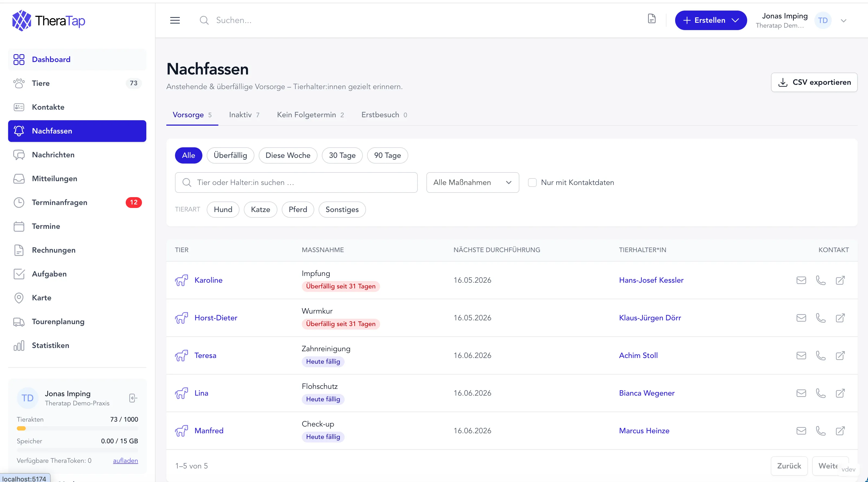Call Klaus-Jürgen Dörr via phone icon
This screenshot has height=482, width=868.
[821, 318]
